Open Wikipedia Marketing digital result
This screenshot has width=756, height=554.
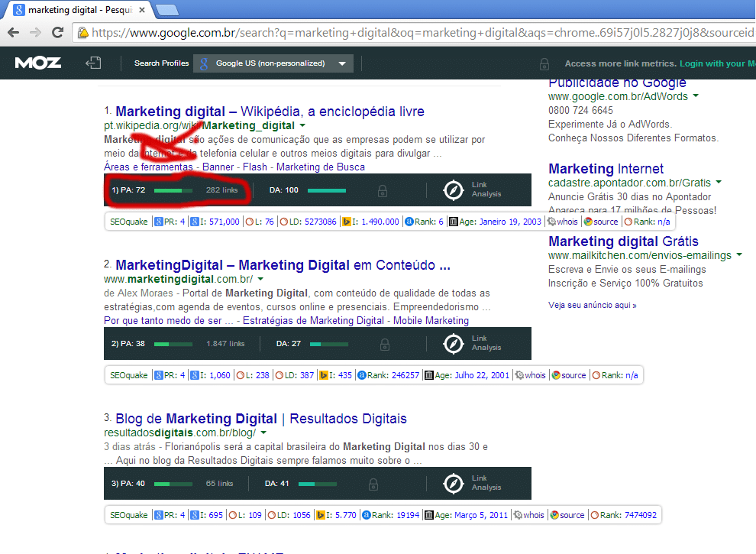(x=270, y=112)
